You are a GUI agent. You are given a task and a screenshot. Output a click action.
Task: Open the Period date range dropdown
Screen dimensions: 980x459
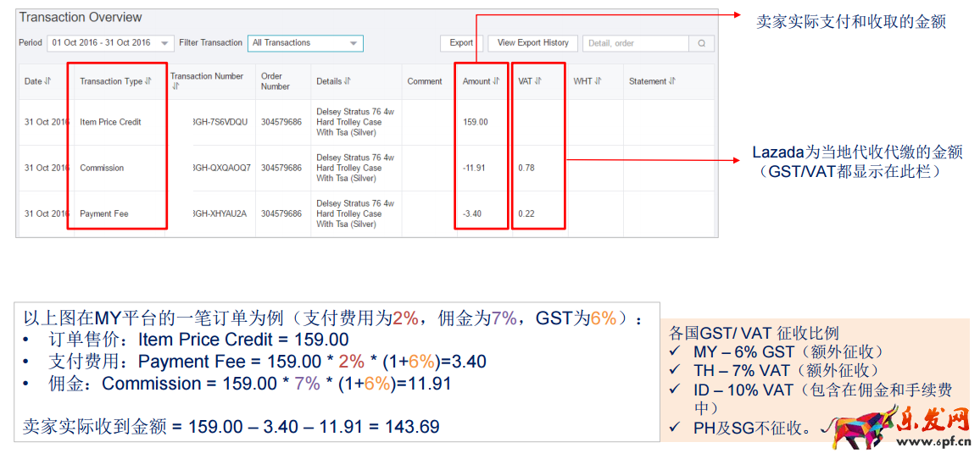pos(110,43)
